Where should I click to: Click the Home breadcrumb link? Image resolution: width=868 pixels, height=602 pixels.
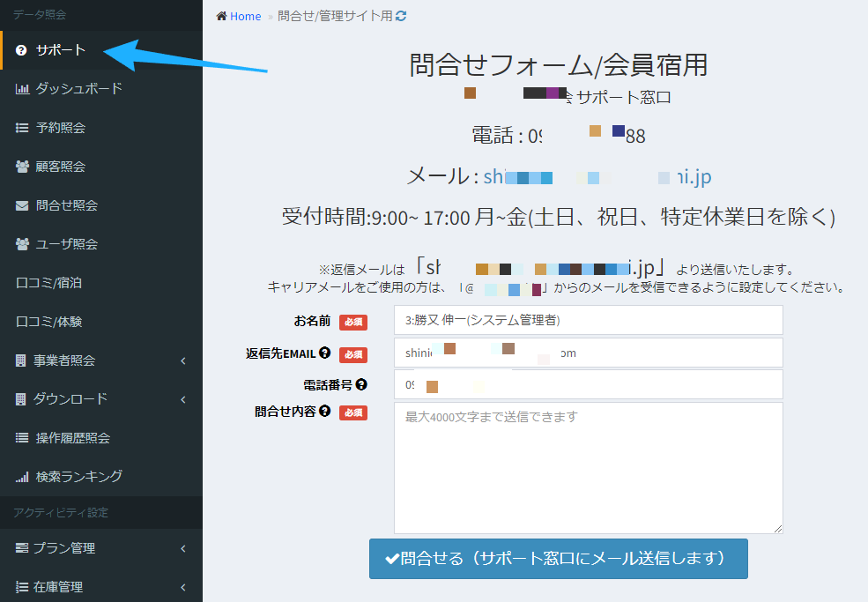tap(245, 16)
